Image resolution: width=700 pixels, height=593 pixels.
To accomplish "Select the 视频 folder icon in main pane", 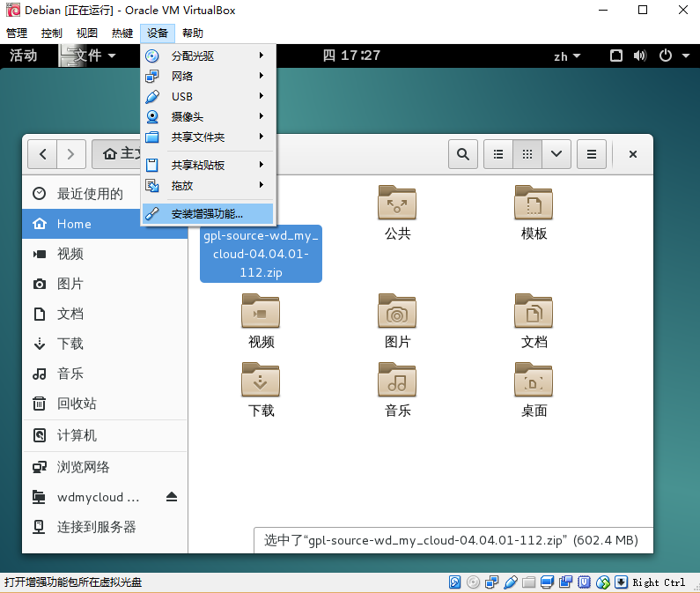I will pos(261,311).
